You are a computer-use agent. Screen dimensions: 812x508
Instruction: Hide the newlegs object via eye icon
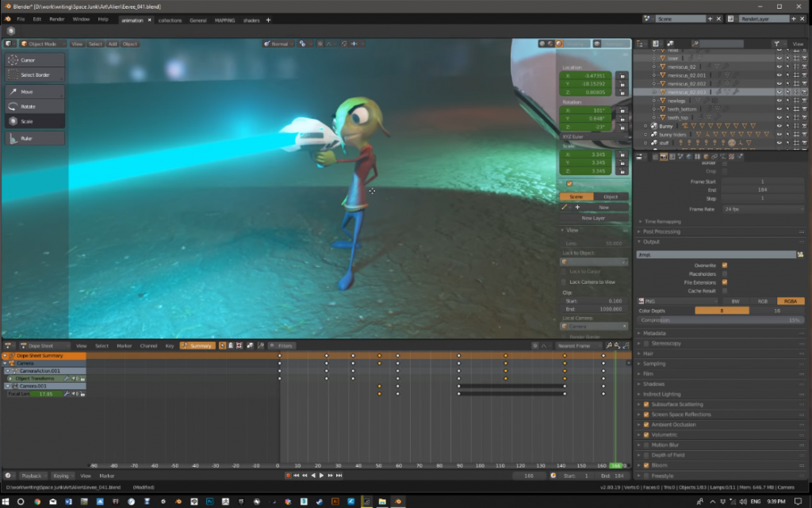[779, 101]
